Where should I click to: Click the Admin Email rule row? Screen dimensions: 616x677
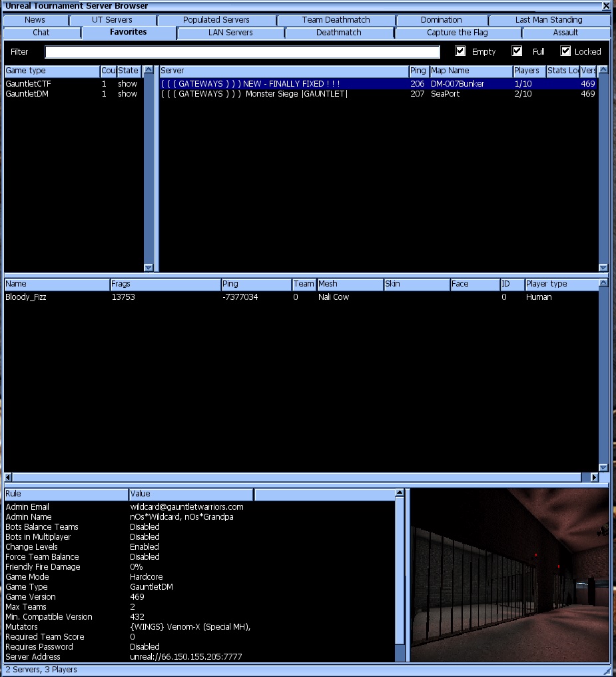tap(199, 507)
